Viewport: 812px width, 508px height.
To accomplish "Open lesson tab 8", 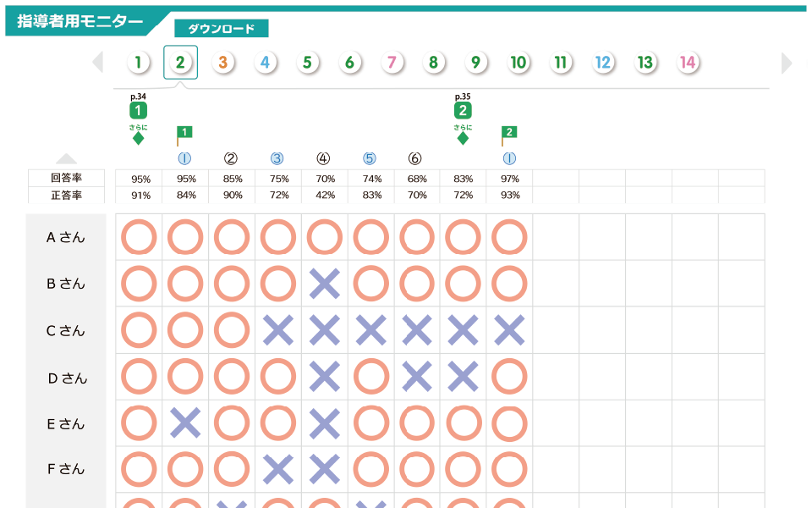I will pos(433,62).
